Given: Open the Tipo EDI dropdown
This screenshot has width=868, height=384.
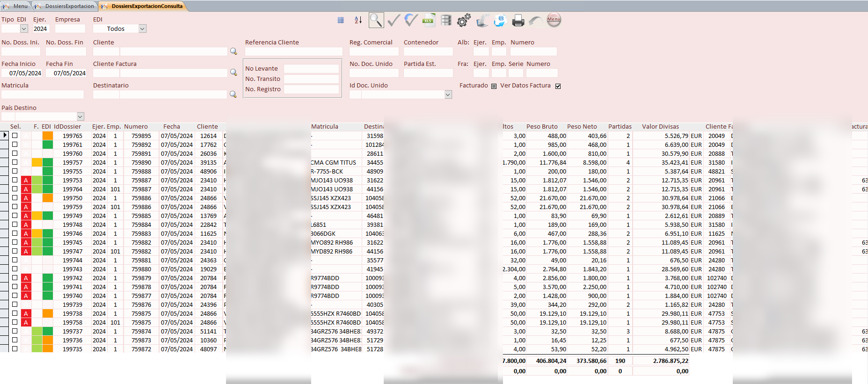Looking at the screenshot, I should point(24,29).
